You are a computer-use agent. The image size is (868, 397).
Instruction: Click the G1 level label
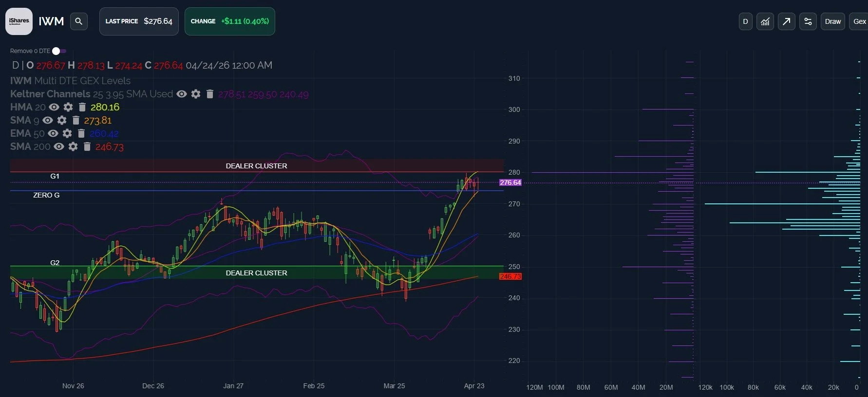pyautogui.click(x=55, y=176)
